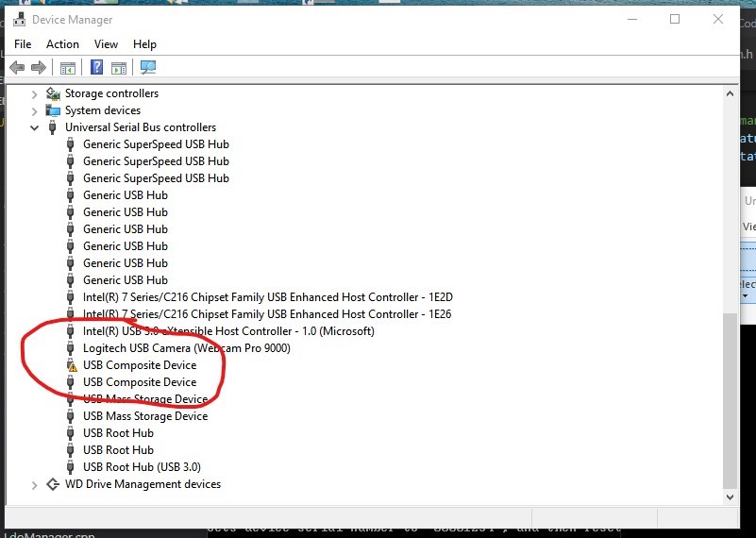Select the USB Composite Device with warning
This screenshot has height=538, width=756.
pyautogui.click(x=140, y=365)
